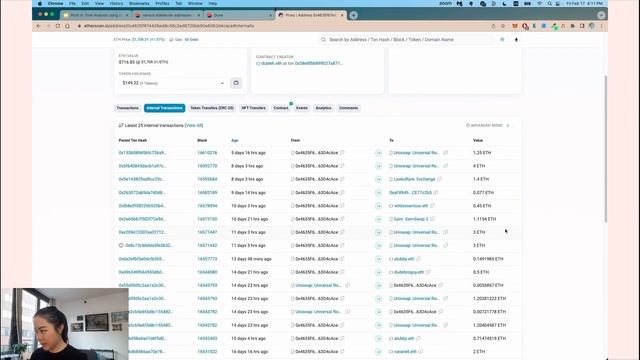
Task: Copy the From address in the 1.1194 ETH row
Action: coord(342,219)
